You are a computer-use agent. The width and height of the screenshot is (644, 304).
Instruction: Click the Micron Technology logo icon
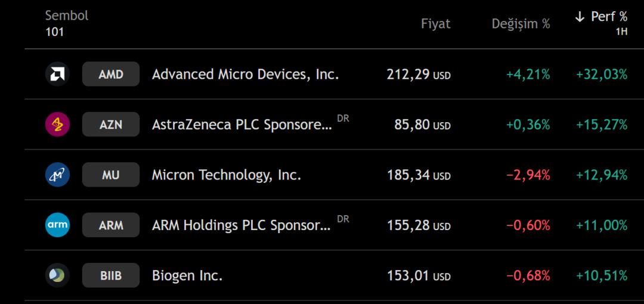click(57, 175)
